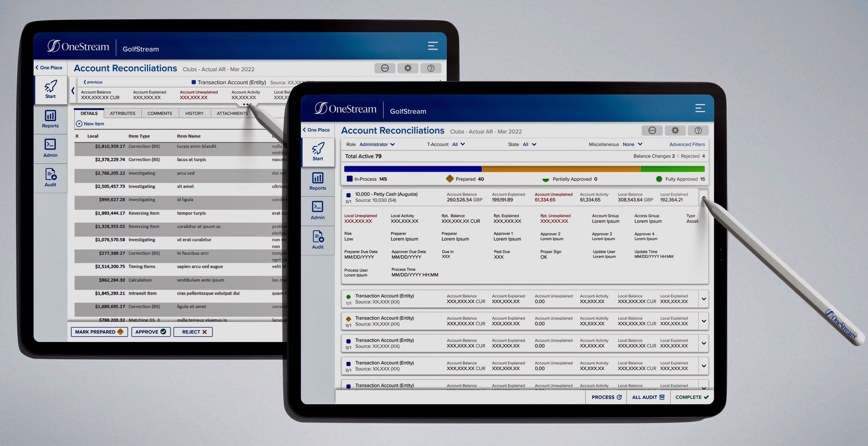
Task: Select the 'cras pellentesque volutpat dui' row
Action: pyautogui.click(x=181, y=296)
